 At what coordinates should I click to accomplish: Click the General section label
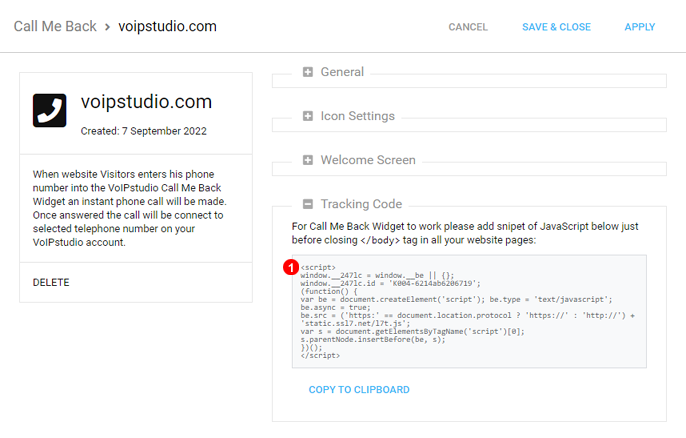click(x=342, y=72)
